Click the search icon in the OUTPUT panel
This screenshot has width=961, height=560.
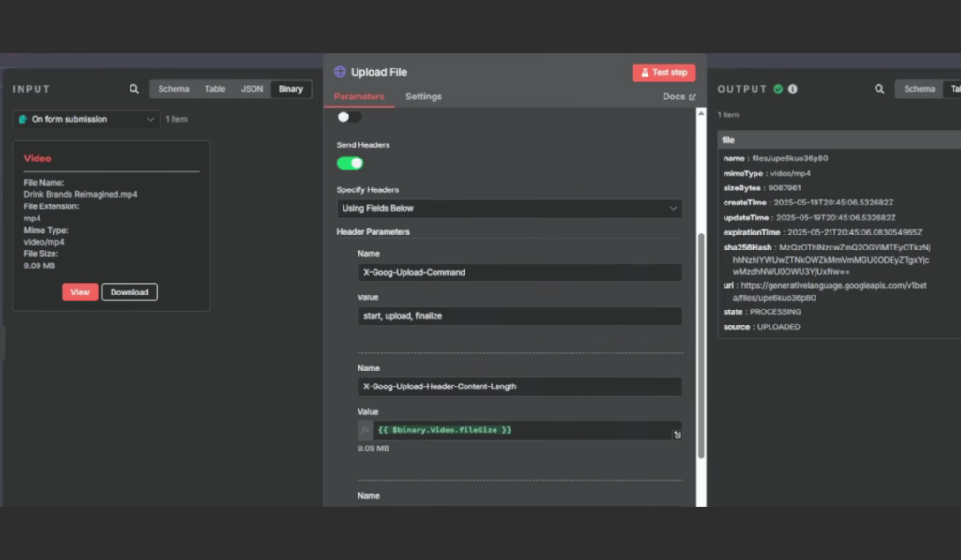(x=878, y=89)
